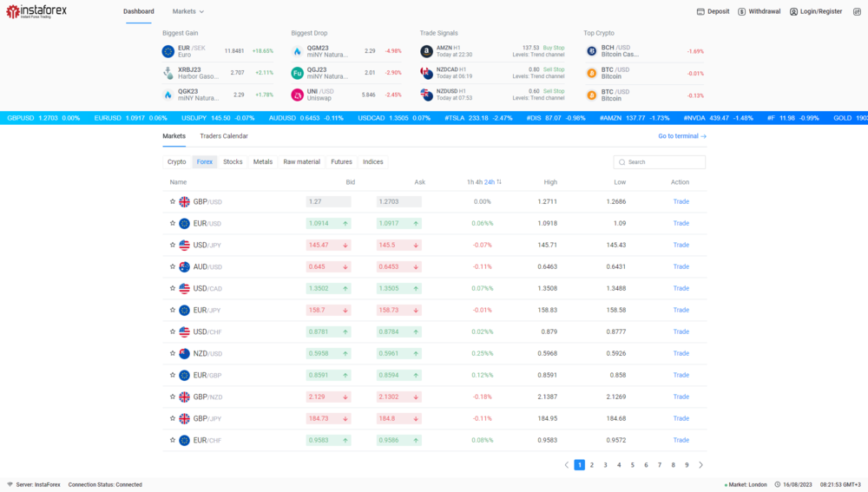The image size is (868, 492).
Task: Open the Go to terminal link
Action: click(x=681, y=136)
